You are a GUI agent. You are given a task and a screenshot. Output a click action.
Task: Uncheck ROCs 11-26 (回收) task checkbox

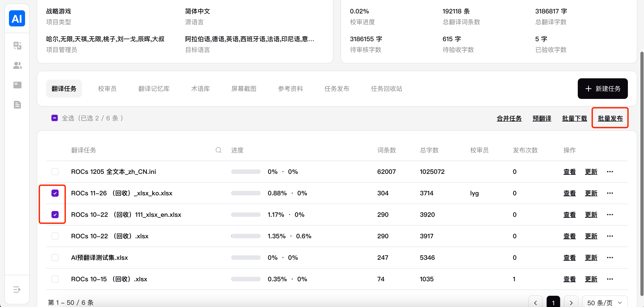55,193
